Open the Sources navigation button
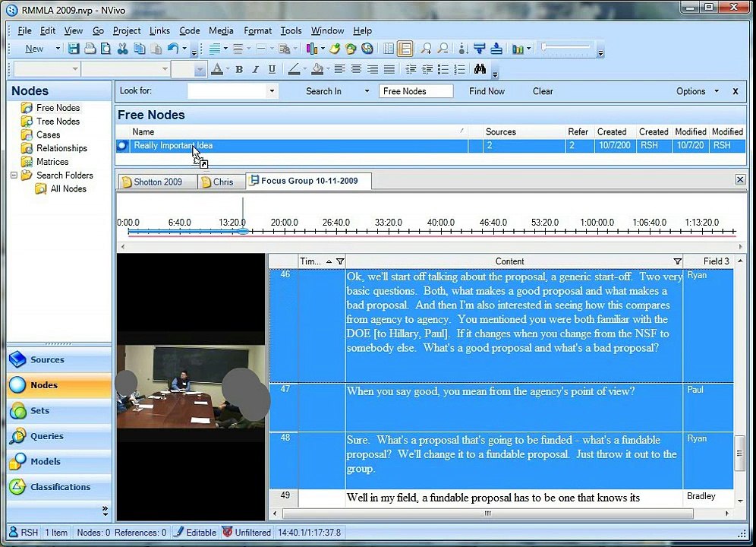This screenshot has height=547, width=756. pyautogui.click(x=59, y=359)
